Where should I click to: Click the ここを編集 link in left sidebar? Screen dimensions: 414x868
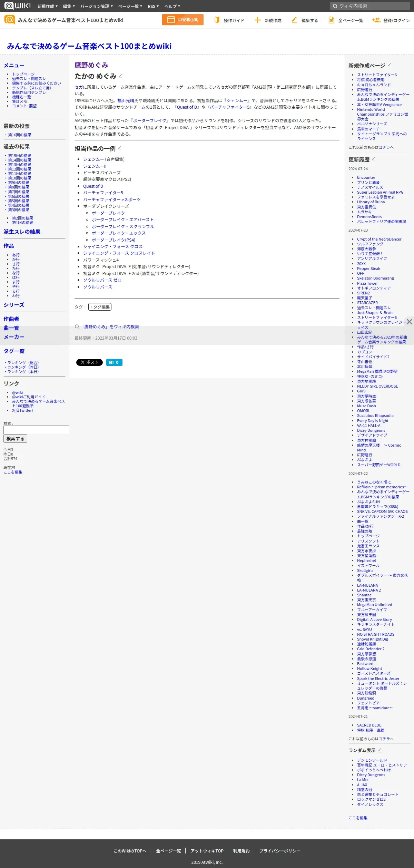[x=13, y=472]
